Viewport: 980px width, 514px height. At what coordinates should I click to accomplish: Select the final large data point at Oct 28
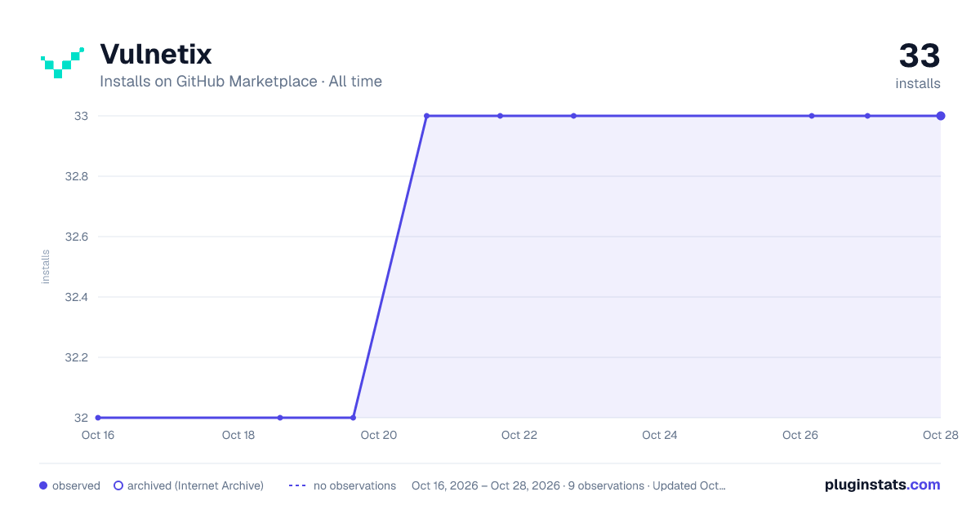tap(941, 116)
